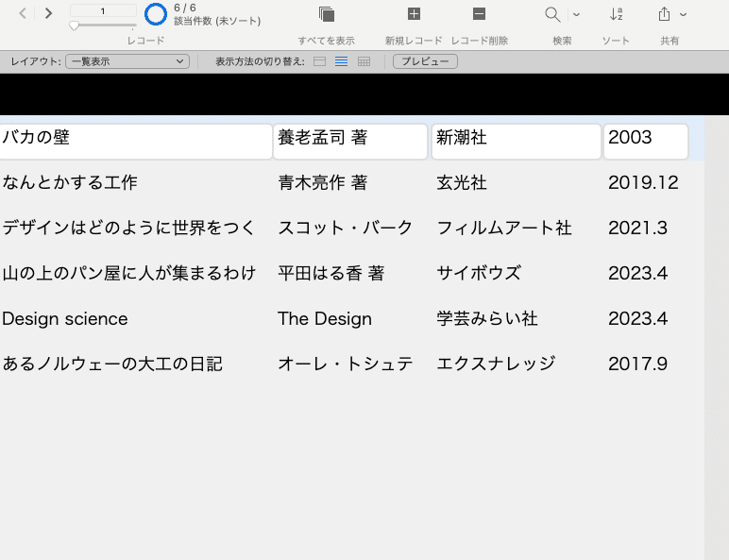Click the record navigation slider handle
Viewport: 729px width, 560px height.
[x=74, y=25]
